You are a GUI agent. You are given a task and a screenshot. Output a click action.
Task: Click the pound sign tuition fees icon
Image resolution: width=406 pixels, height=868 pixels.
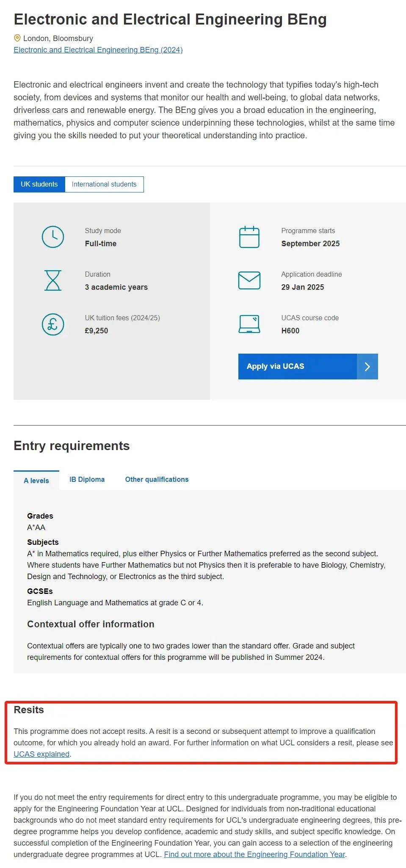point(52,324)
